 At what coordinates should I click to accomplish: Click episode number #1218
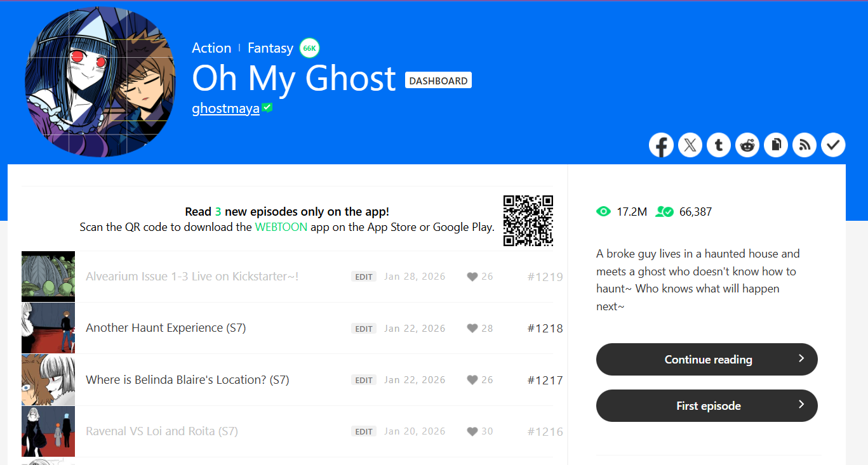pos(545,329)
